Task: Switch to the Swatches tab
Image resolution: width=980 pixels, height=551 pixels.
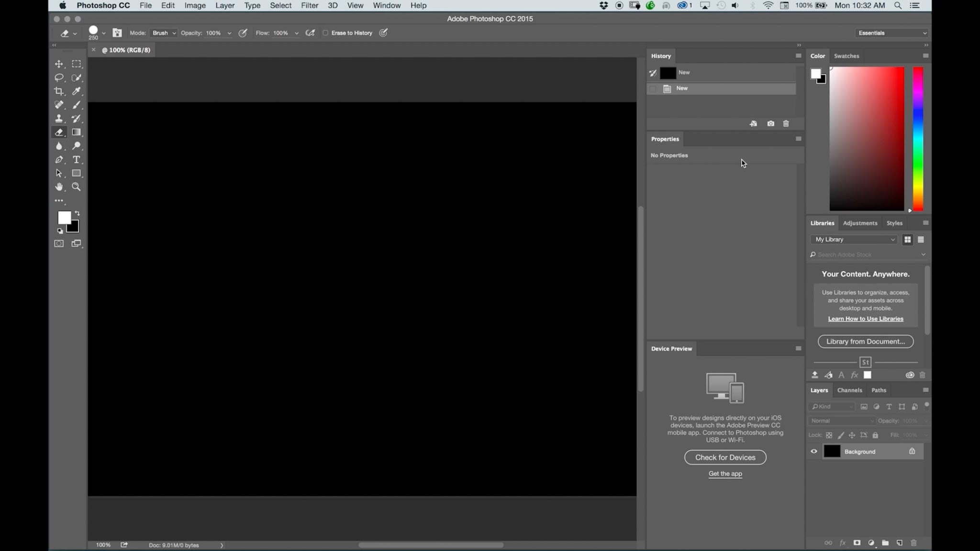Action: [846, 56]
